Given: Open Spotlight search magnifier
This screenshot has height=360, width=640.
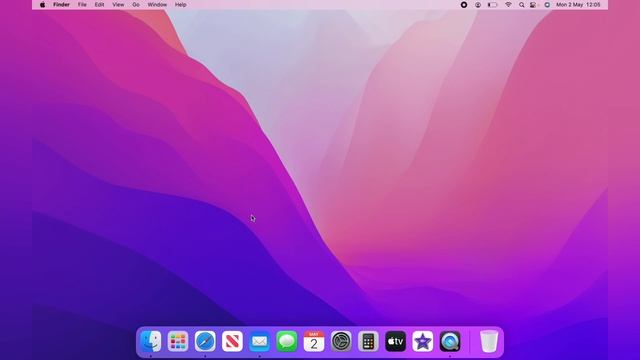Looking at the screenshot, I should coord(521,5).
